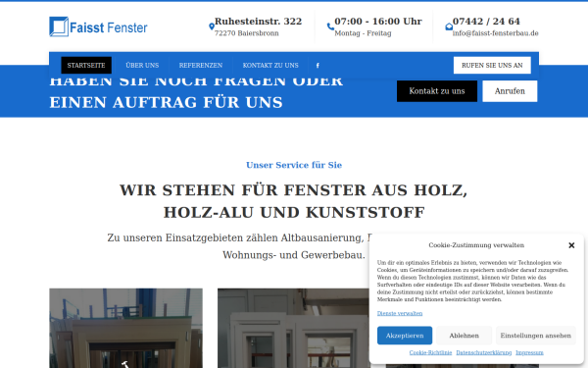588x368 pixels.
Task: Open the Referenzen menu item
Action: tap(201, 66)
